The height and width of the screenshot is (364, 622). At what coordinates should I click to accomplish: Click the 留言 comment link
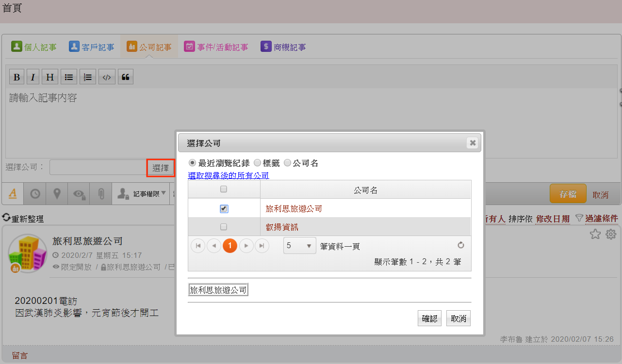click(20, 356)
